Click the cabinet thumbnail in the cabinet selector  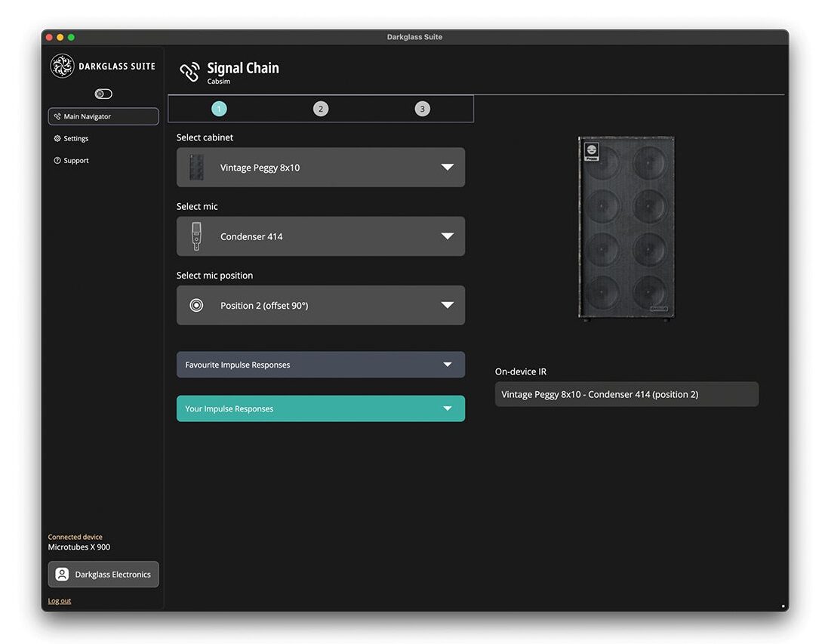click(x=196, y=168)
